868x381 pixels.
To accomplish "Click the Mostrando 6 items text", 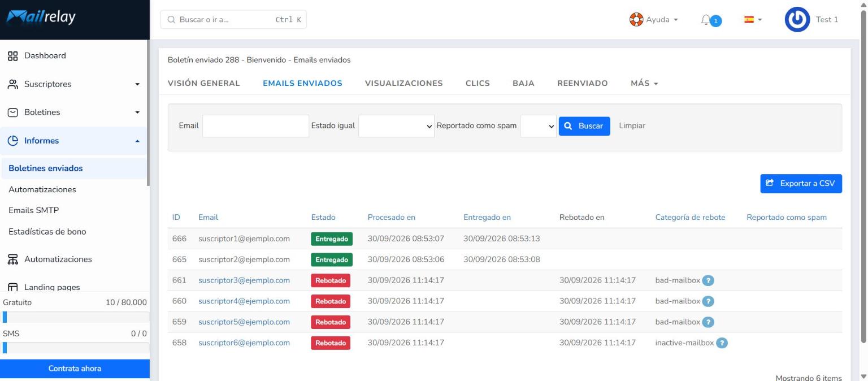I will [x=809, y=378].
